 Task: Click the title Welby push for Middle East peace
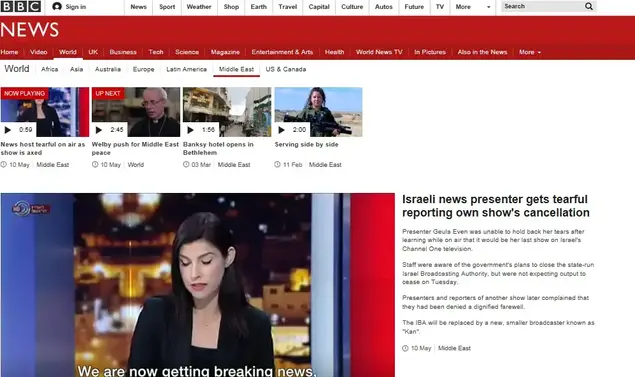(x=135, y=149)
